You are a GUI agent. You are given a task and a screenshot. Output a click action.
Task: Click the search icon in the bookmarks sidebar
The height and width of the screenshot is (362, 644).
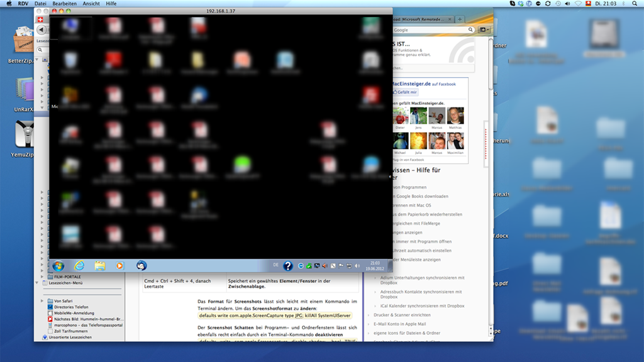click(x=40, y=50)
